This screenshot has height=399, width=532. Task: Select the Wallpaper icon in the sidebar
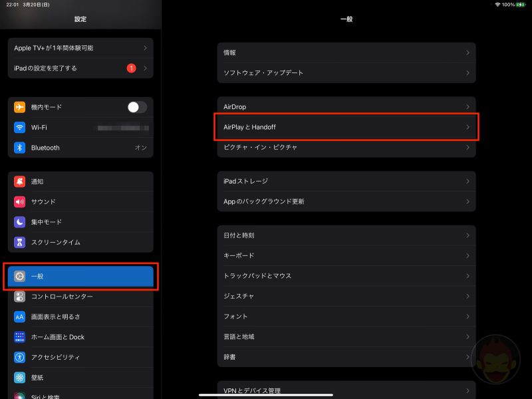pos(20,377)
